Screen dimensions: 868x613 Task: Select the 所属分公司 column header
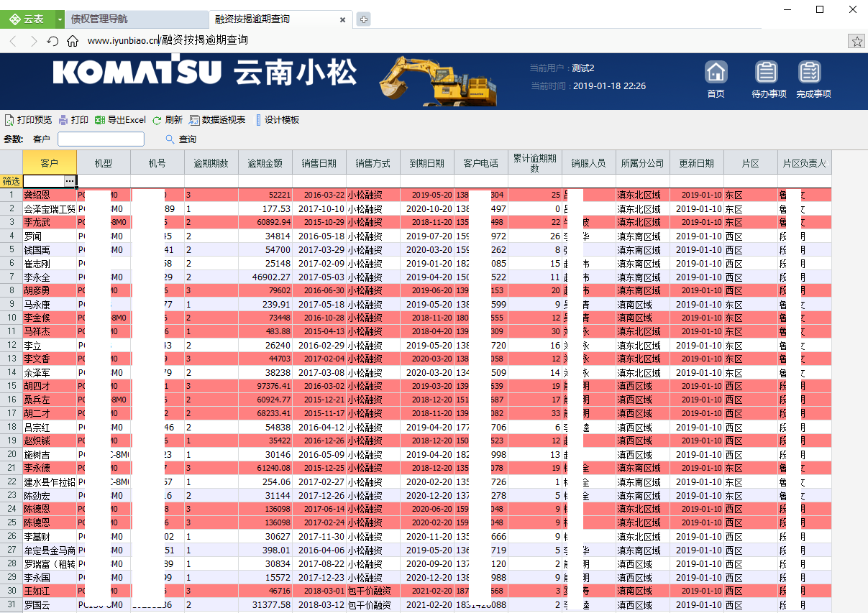643,163
